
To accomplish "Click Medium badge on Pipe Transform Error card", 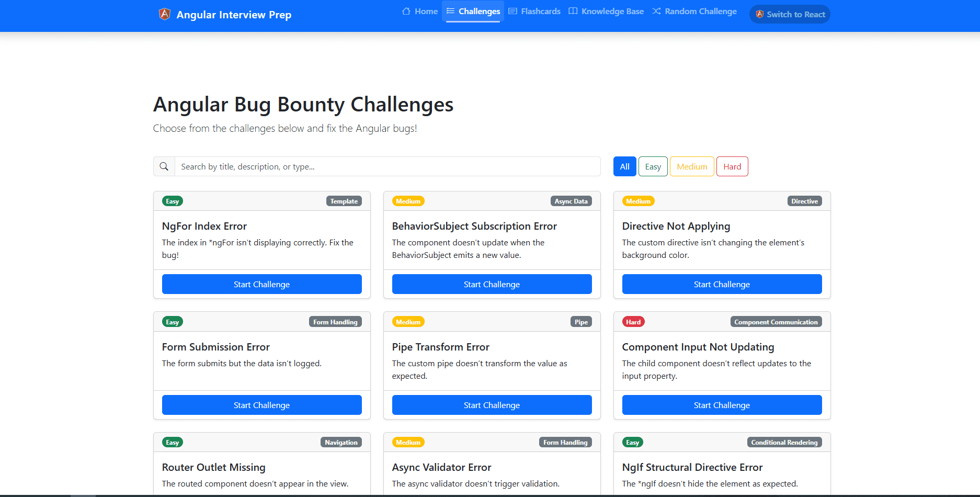I will (x=408, y=322).
